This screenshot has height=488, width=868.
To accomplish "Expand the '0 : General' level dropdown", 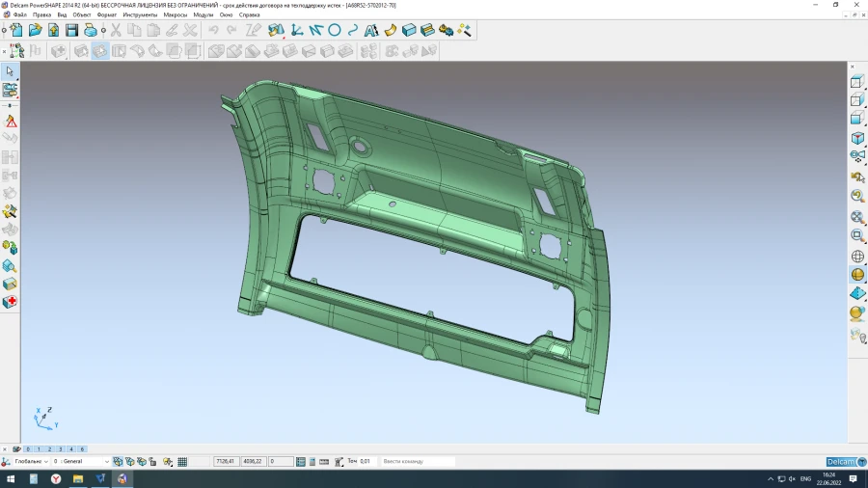I will 106,462.
